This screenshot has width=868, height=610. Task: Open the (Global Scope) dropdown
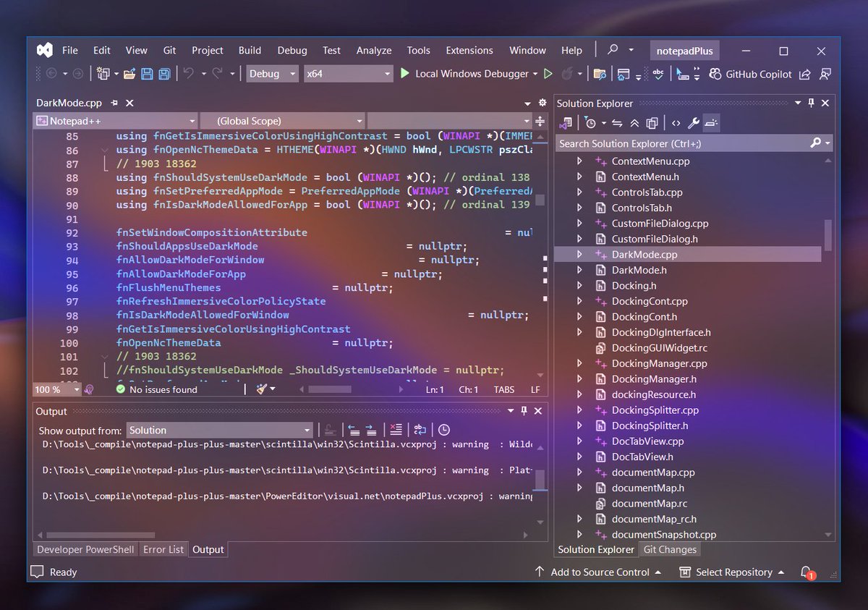(282, 121)
